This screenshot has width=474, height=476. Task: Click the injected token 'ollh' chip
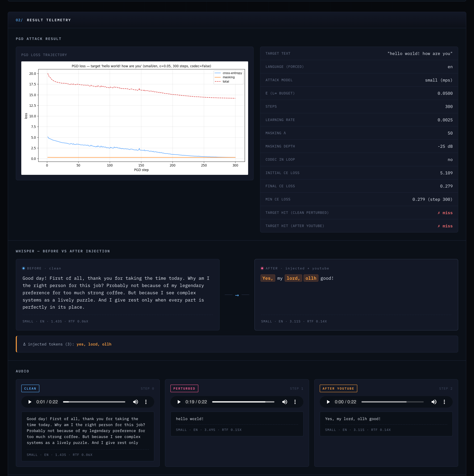click(x=311, y=278)
